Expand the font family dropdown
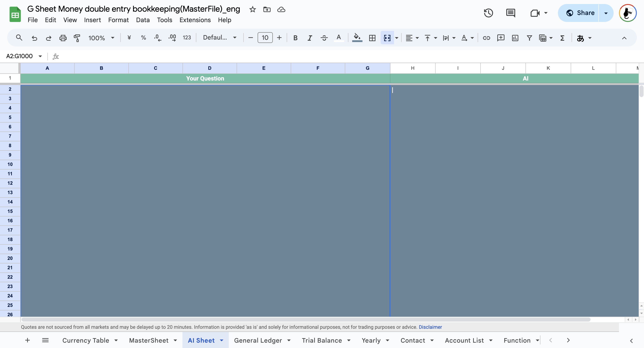This screenshot has height=348, width=644. coord(220,38)
